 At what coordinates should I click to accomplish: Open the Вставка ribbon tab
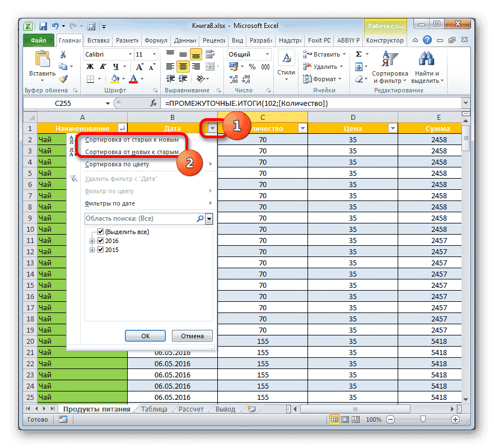click(97, 40)
